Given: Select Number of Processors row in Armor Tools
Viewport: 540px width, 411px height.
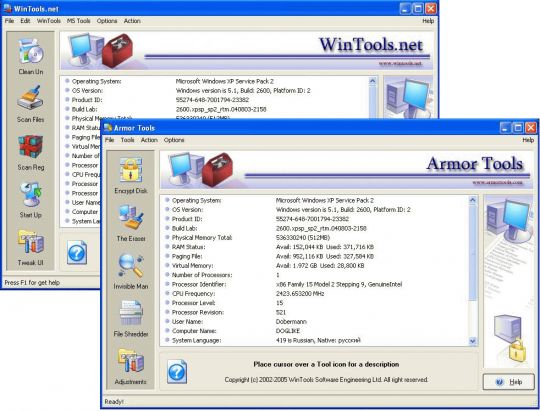Looking at the screenshot, I should click(316, 275).
